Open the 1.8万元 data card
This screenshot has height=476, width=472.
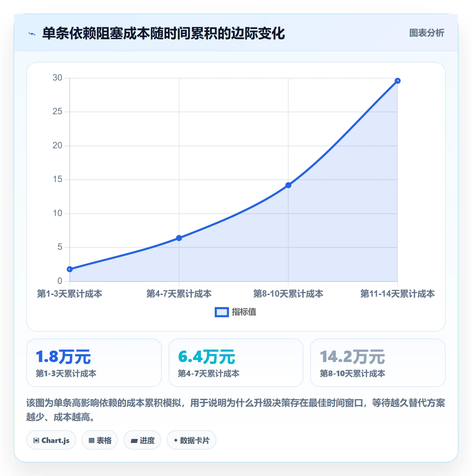(94, 363)
